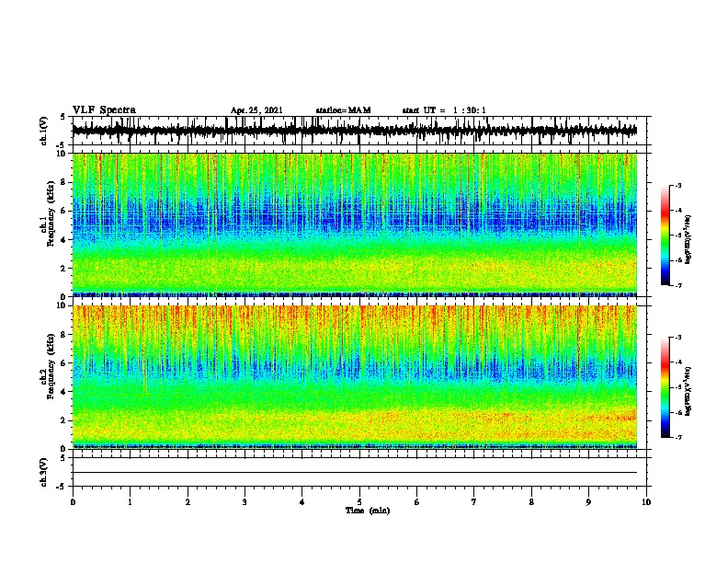Click the time axis tick label "1"
Image resolution: width=728 pixels, height=563 pixels.
[x=130, y=502]
